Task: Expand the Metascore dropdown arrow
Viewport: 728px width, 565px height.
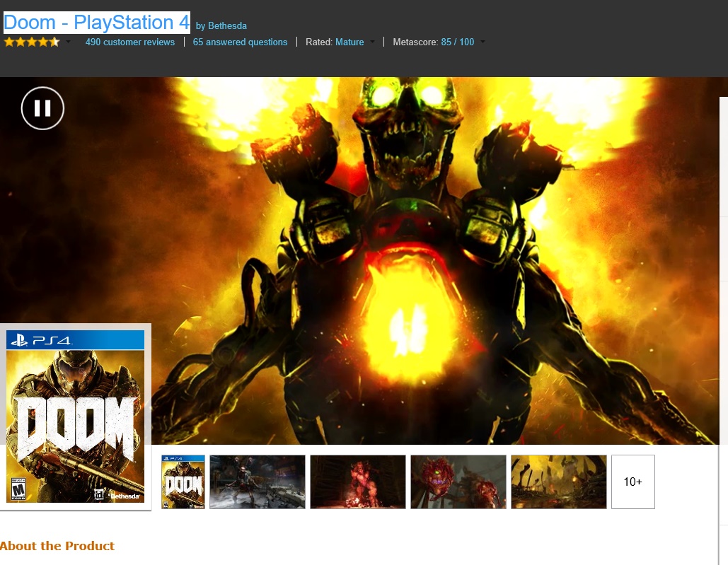Action: (x=483, y=42)
